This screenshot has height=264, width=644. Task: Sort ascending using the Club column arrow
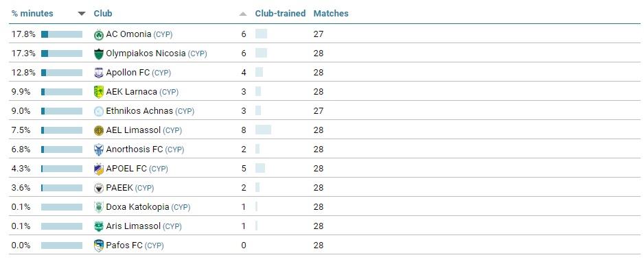click(x=243, y=14)
